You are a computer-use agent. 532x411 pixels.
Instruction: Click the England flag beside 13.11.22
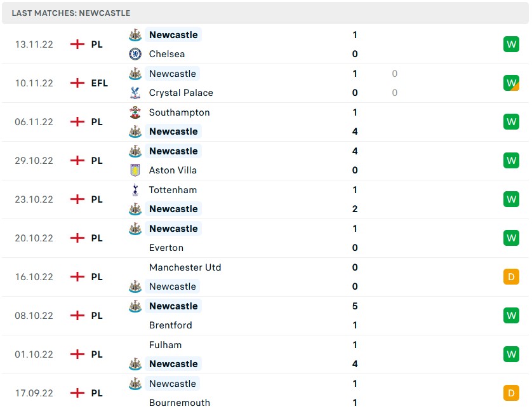[77, 44]
